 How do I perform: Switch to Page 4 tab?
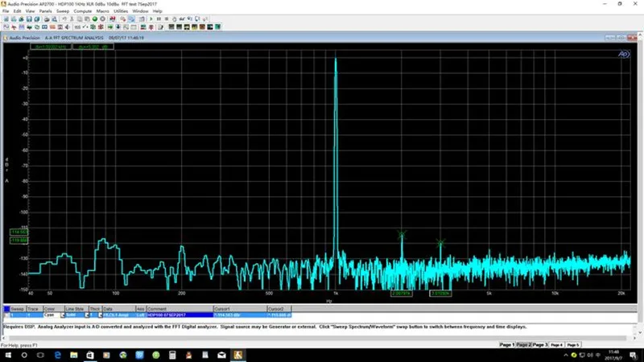click(x=556, y=345)
